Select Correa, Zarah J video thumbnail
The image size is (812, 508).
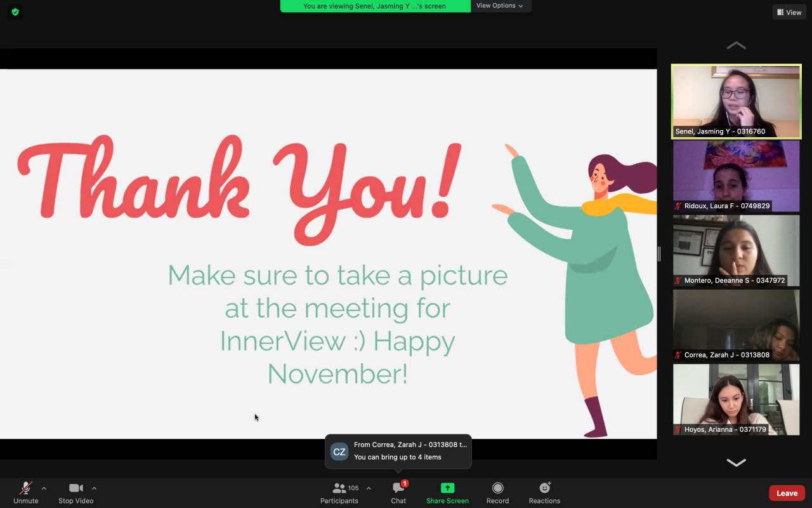[x=736, y=325]
